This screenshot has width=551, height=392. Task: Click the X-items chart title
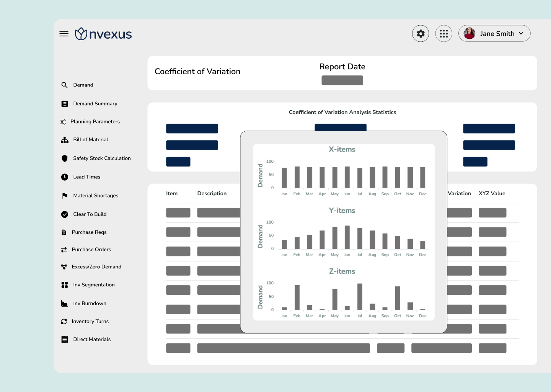point(342,149)
